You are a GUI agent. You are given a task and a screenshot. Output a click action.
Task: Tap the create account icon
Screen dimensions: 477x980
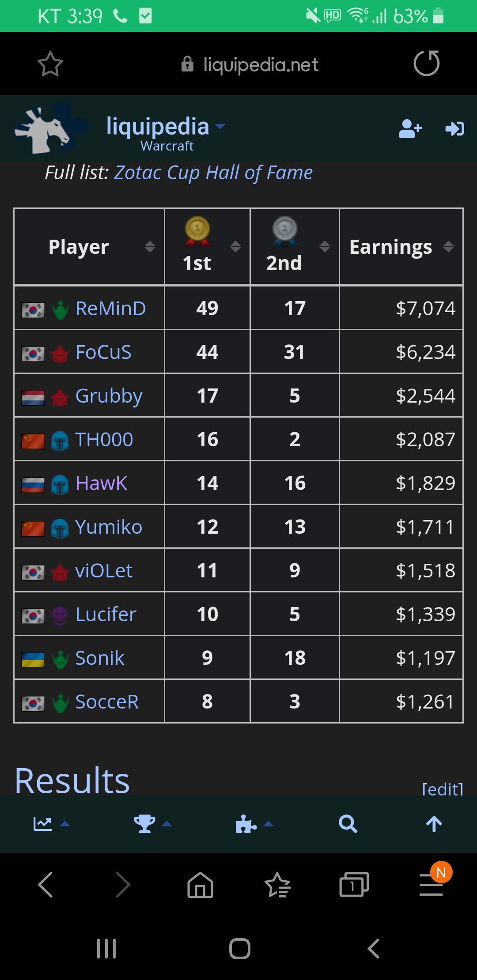[x=410, y=128]
